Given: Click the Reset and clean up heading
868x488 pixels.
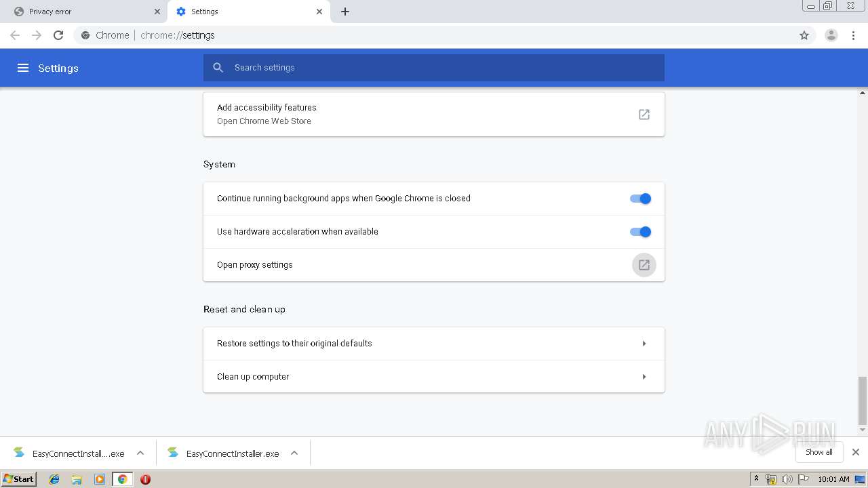Looking at the screenshot, I should (x=244, y=310).
